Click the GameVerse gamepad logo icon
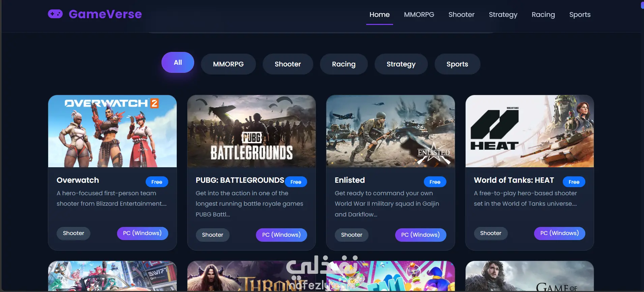The height and width of the screenshot is (292, 644). pyautogui.click(x=55, y=14)
